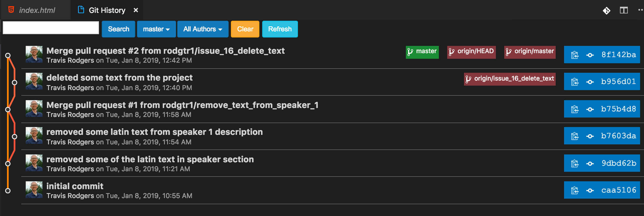Screen dimensions: 644x216
Task: Copy hash icon for commit 9dbd62b
Action: pos(575,164)
